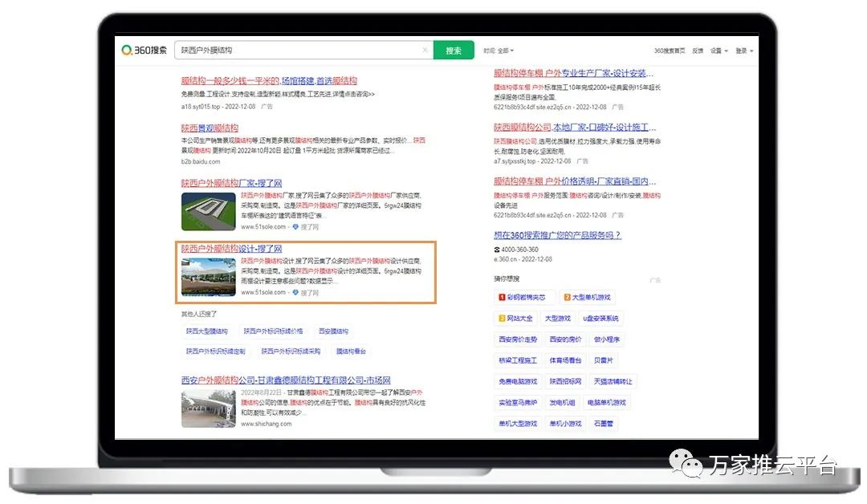Click the search input field
867x504 pixels.
(x=297, y=51)
